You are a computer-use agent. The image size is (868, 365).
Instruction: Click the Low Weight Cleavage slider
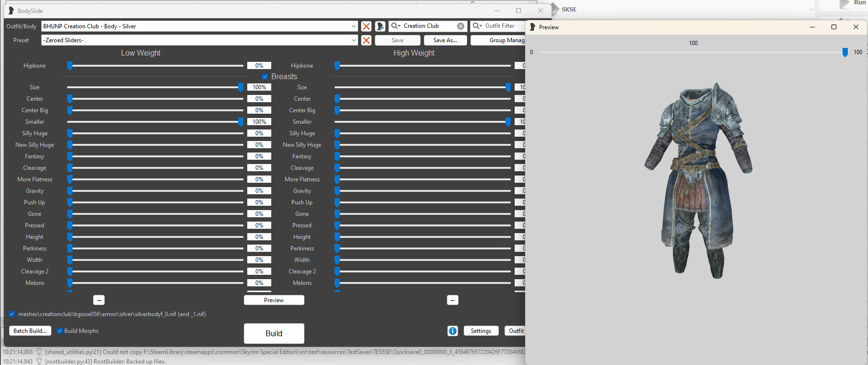tap(155, 168)
